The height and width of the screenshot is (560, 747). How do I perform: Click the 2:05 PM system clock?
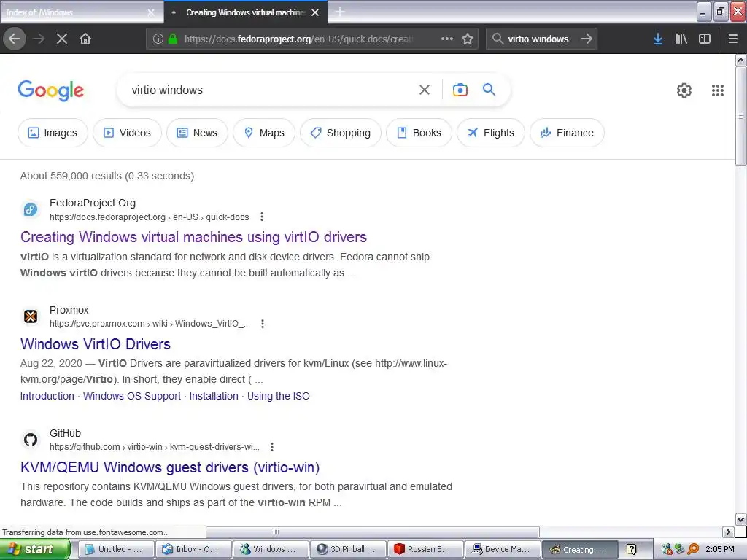click(x=719, y=549)
